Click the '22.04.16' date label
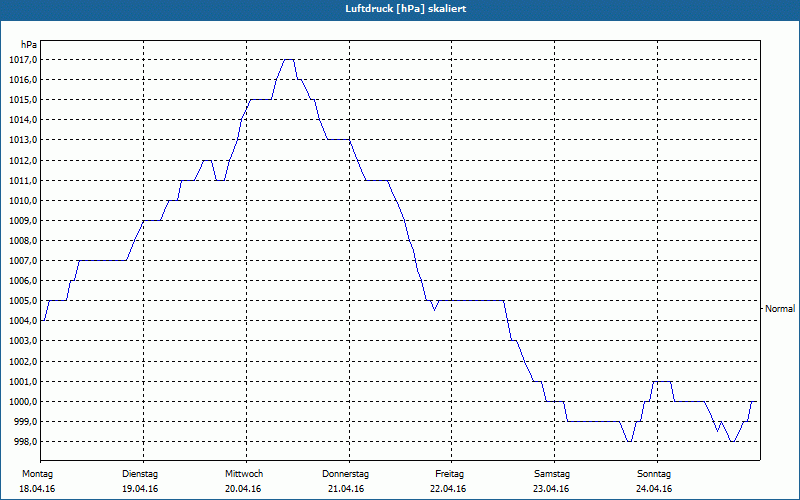This screenshot has height=500, width=800. coord(448,489)
